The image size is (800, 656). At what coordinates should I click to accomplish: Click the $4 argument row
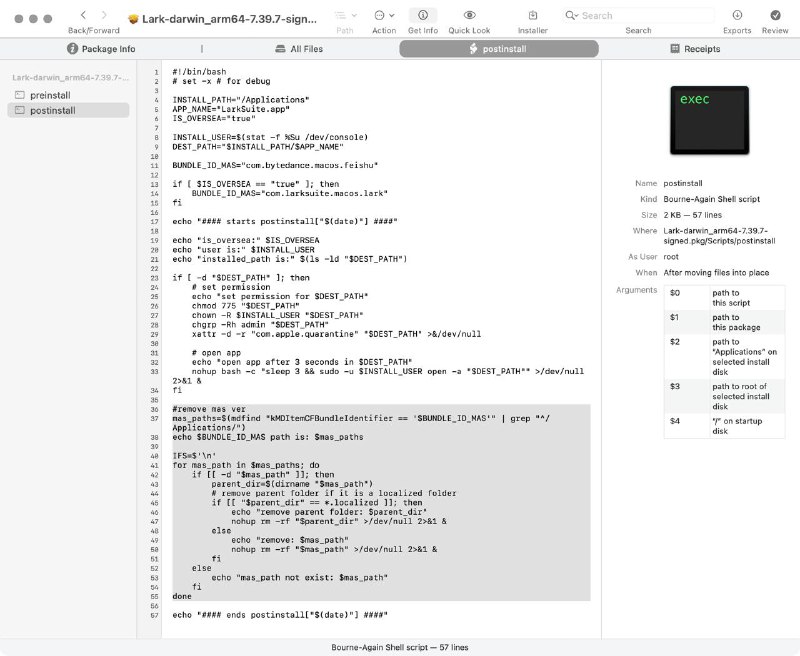[x=724, y=426]
